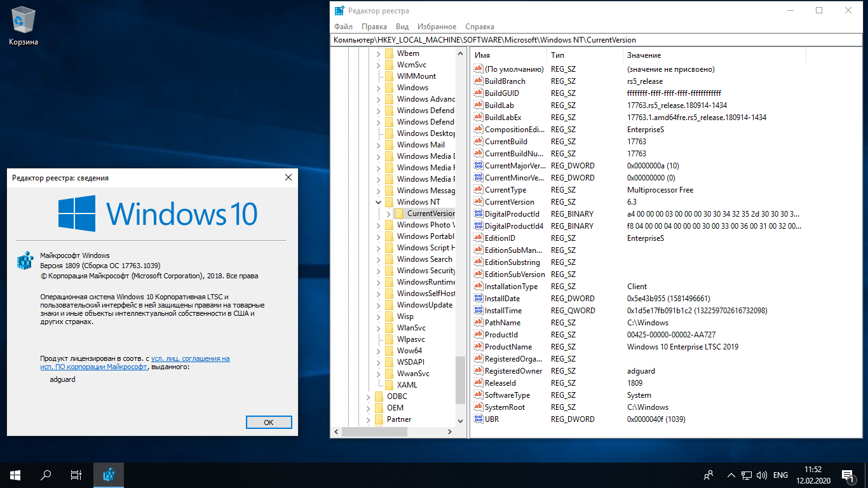Expand the WindowsUpdate tree node

[378, 305]
